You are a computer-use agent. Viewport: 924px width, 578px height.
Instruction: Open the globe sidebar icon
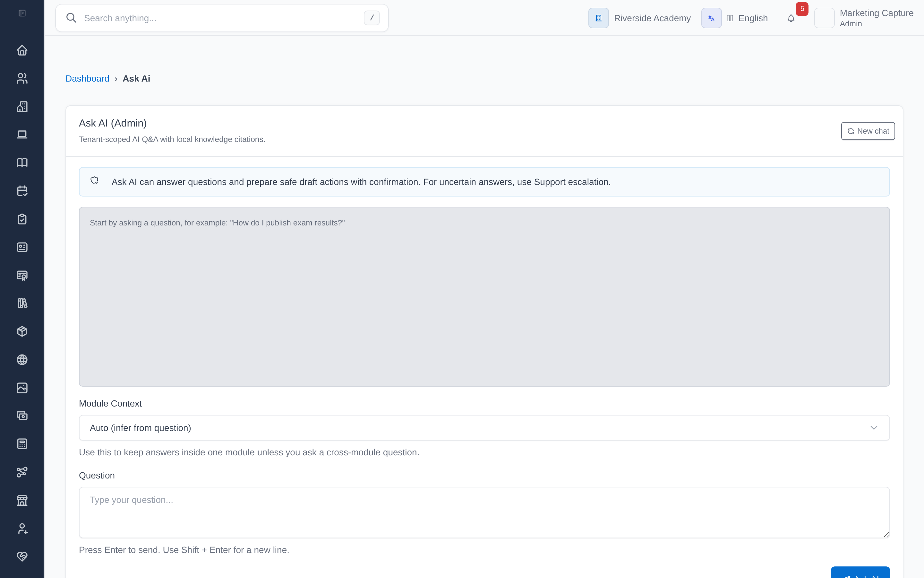22,360
